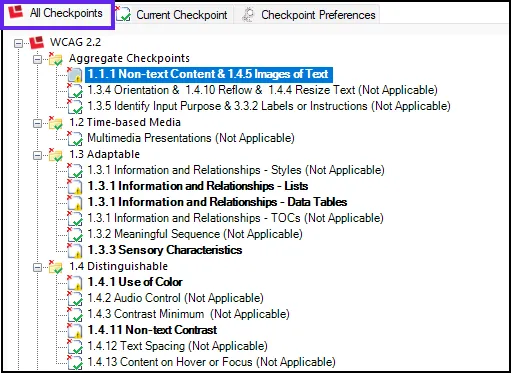Image resolution: width=511 pixels, height=373 pixels.
Task: Collapse the WCAG 2.2 root node
Action: pyautogui.click(x=19, y=43)
